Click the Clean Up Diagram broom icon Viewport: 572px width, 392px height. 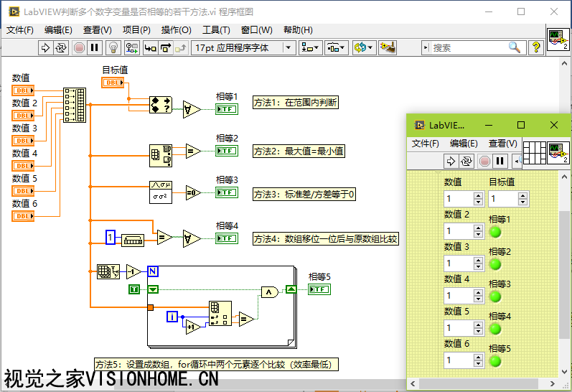(x=388, y=48)
